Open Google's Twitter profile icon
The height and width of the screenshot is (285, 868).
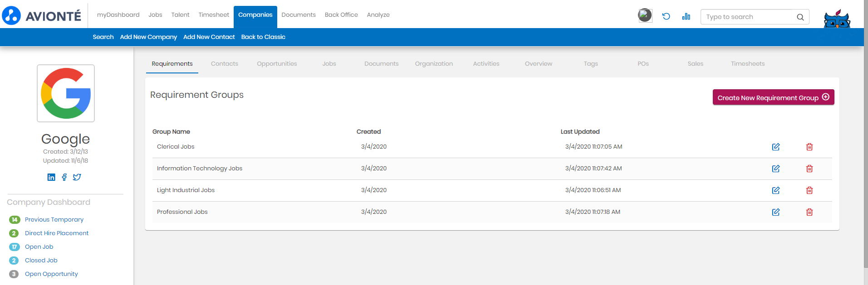(77, 177)
